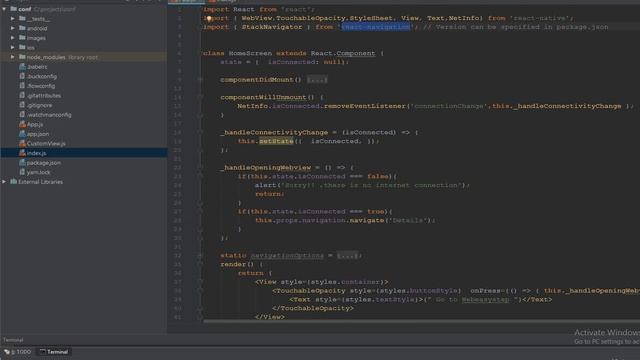Screen dimensions: 640x360
Task: Click the ios folder icon
Action: pos(22,47)
